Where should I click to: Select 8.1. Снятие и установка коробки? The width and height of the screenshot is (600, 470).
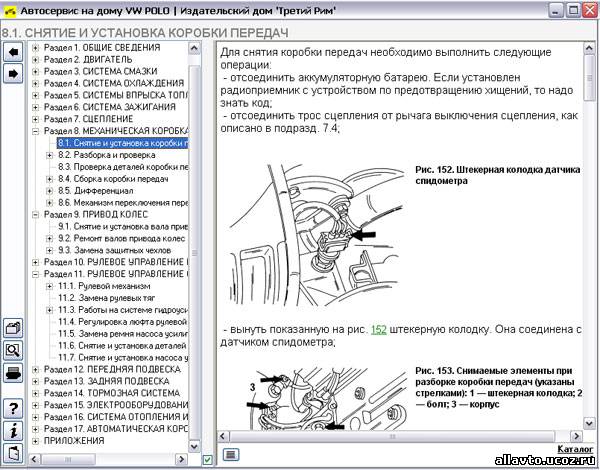click(x=122, y=143)
